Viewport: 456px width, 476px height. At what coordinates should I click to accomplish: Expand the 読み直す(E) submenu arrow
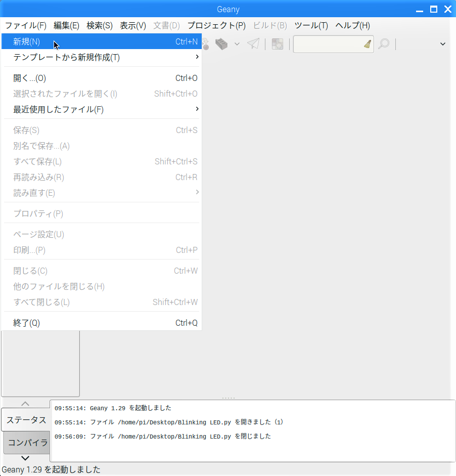pyautogui.click(x=197, y=192)
